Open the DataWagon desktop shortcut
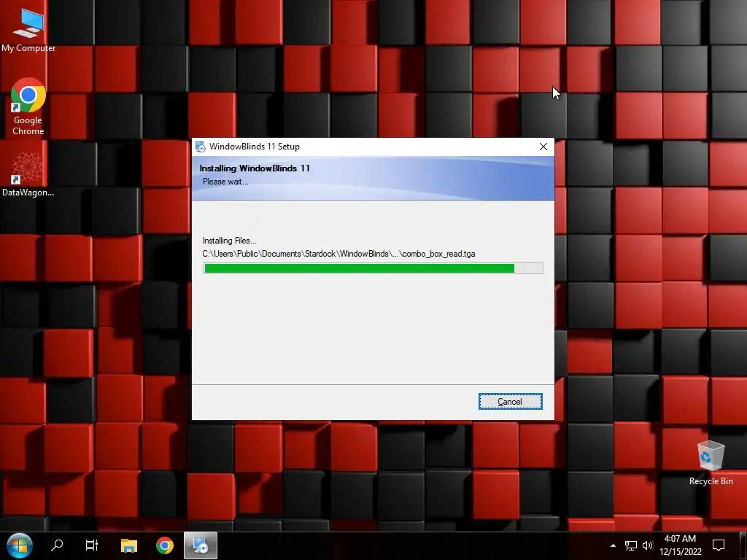 [28, 174]
